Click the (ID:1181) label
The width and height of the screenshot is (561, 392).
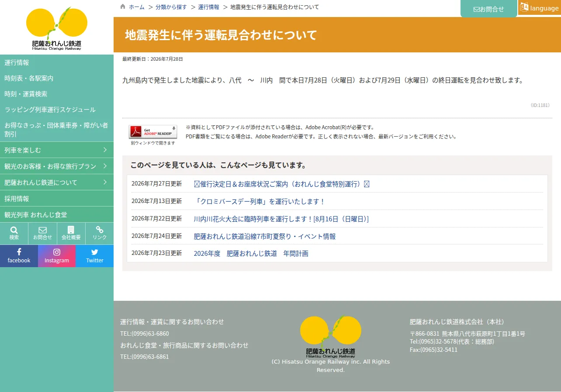540,105
